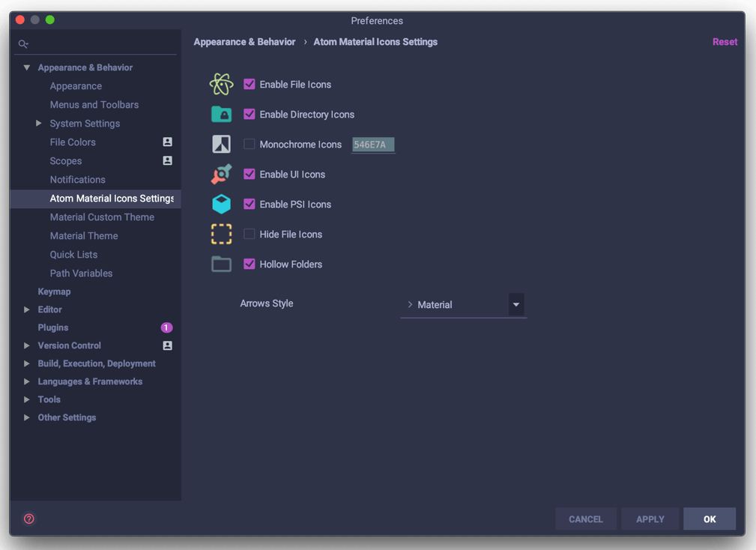756x550 pixels.
Task: Click the profile badge next to File Colors
Action: pyautogui.click(x=167, y=142)
